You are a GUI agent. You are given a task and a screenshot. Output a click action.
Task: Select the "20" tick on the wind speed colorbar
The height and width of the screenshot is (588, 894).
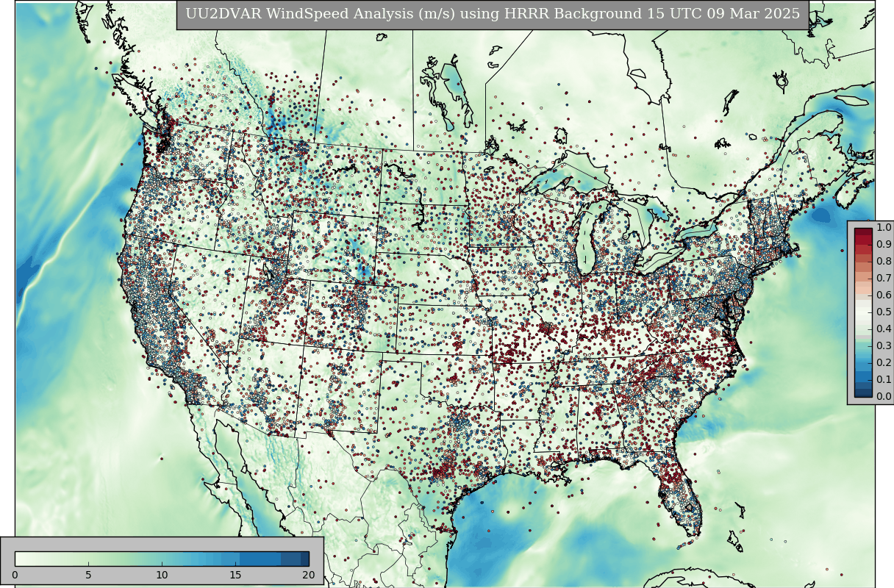coord(309,575)
